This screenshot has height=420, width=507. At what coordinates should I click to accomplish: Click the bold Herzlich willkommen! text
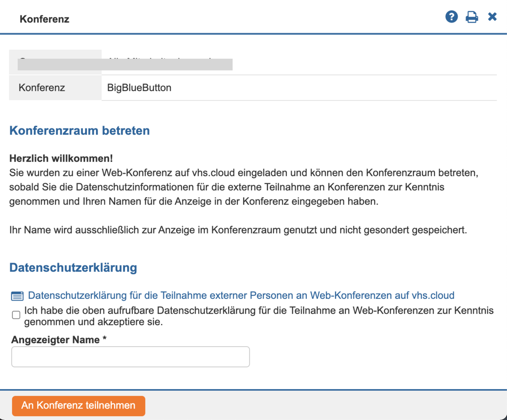[x=61, y=159]
